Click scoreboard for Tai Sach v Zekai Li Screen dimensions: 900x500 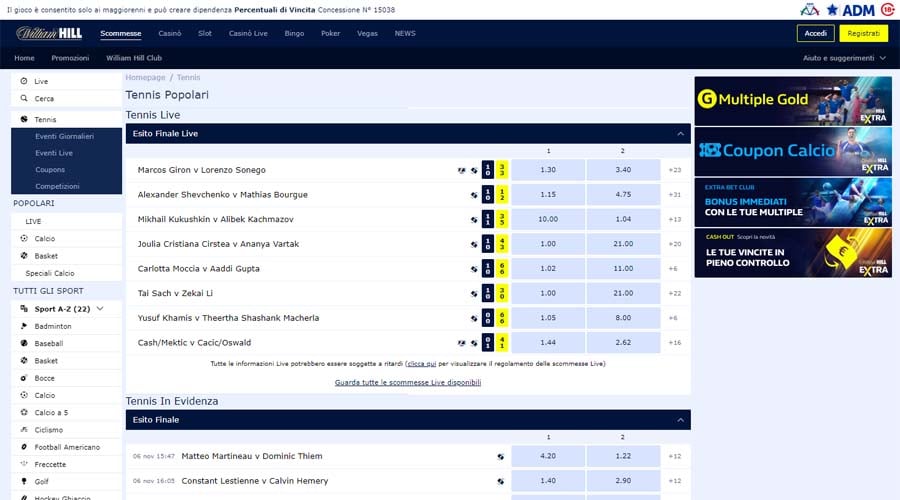coord(495,293)
